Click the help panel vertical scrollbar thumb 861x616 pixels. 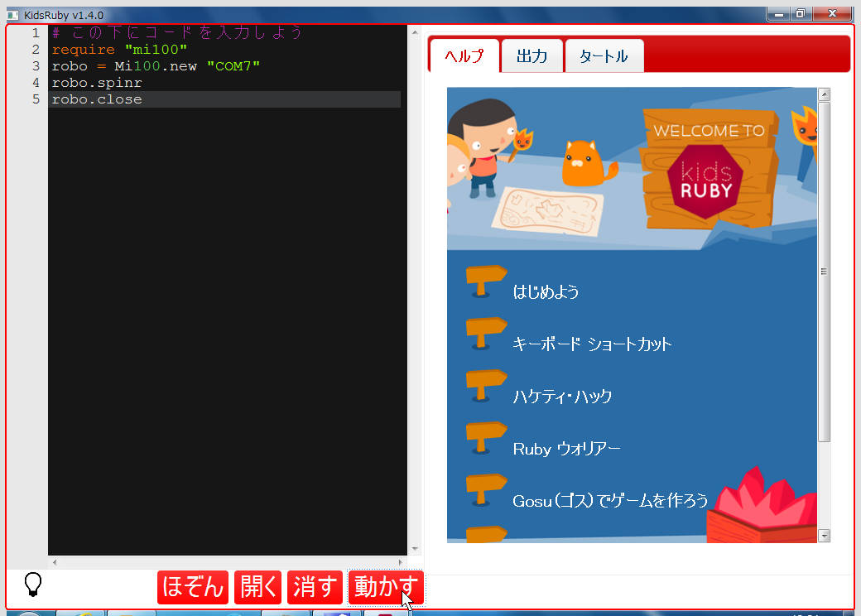(x=824, y=272)
